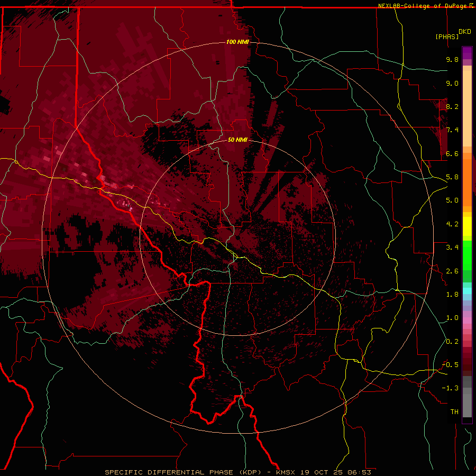Click the DKD unit label above legend
Viewport: 476px width, 476px height.
(x=465, y=32)
